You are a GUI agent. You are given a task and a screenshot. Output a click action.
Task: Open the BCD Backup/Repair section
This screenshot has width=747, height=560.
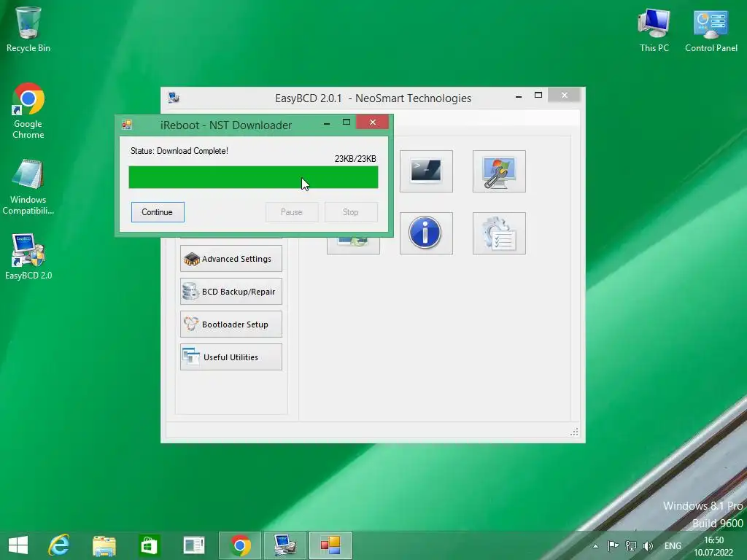pos(231,292)
